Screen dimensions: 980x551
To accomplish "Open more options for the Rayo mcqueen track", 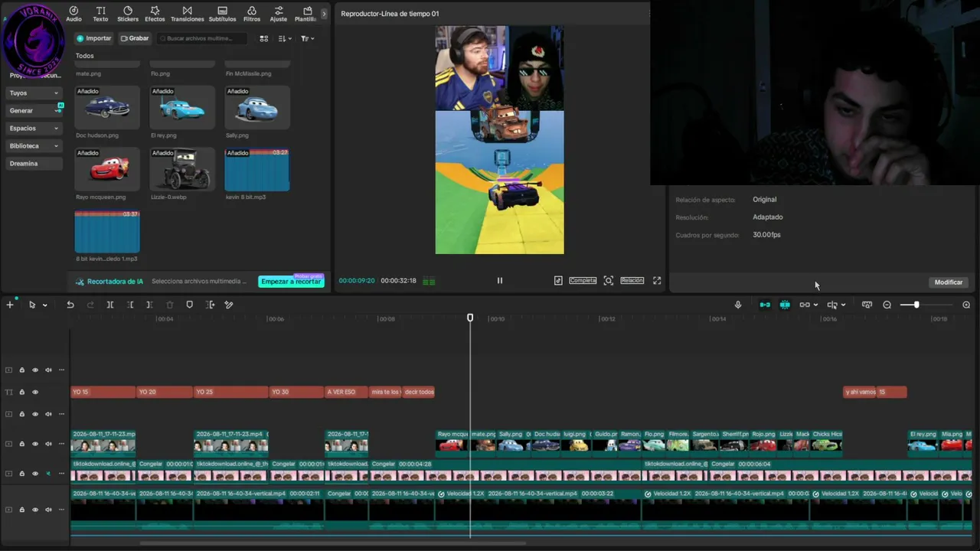I will (x=62, y=444).
